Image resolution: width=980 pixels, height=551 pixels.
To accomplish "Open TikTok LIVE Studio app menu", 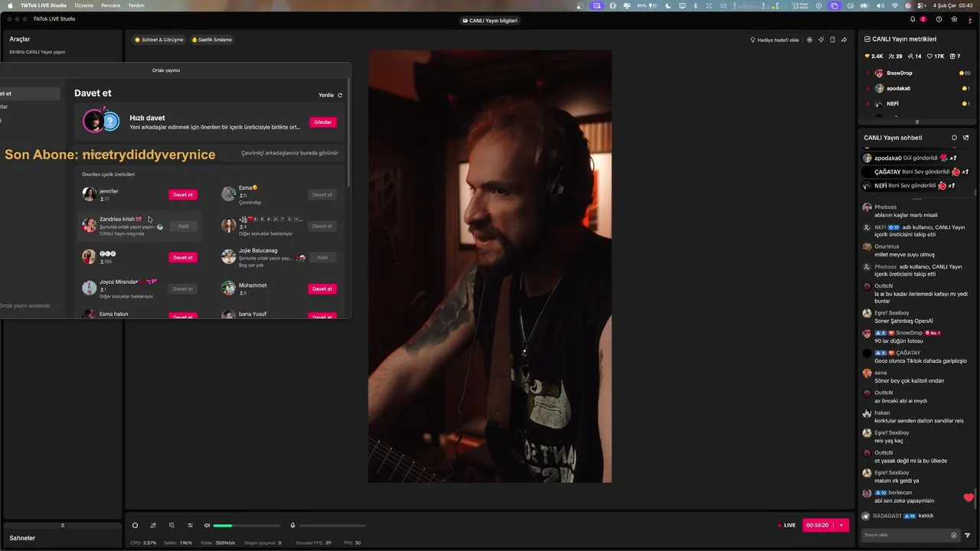I will (x=44, y=5).
